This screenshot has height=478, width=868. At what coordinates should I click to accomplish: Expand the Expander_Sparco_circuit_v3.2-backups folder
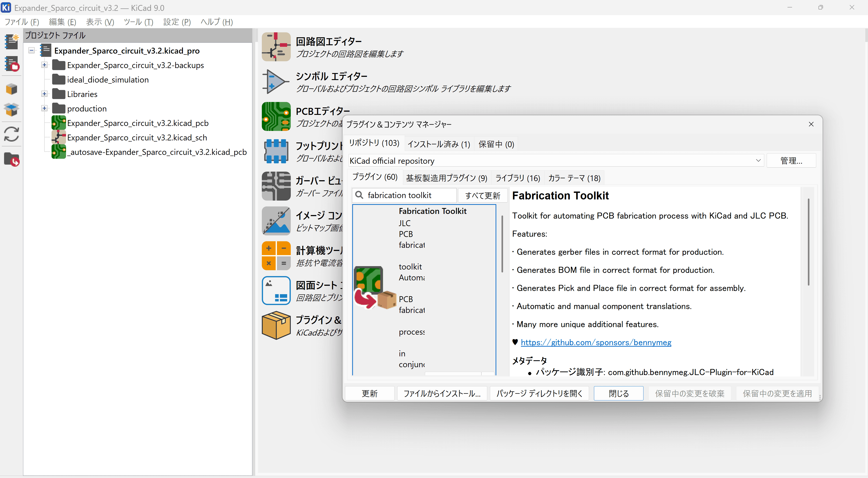[44, 65]
